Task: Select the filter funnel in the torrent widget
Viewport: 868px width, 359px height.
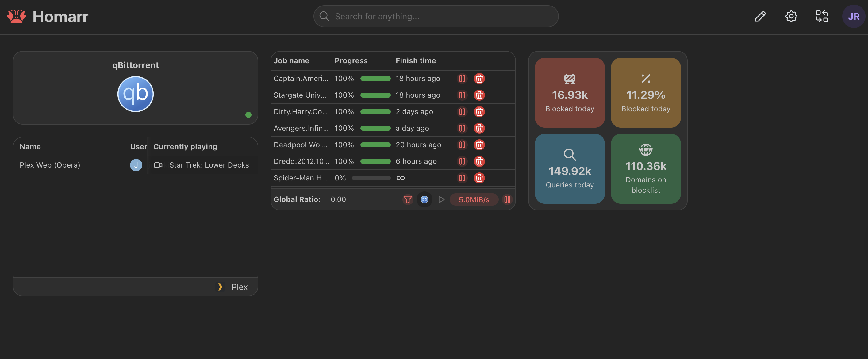Action: 408,199
